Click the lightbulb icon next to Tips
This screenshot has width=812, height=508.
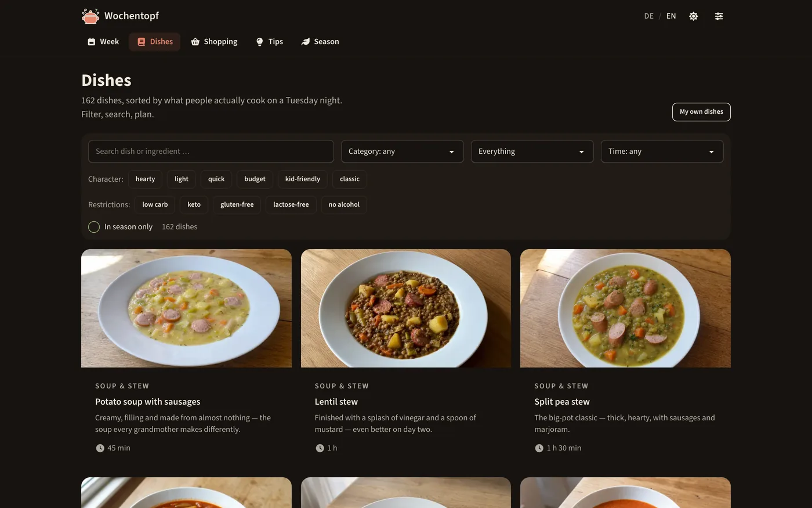pyautogui.click(x=259, y=42)
